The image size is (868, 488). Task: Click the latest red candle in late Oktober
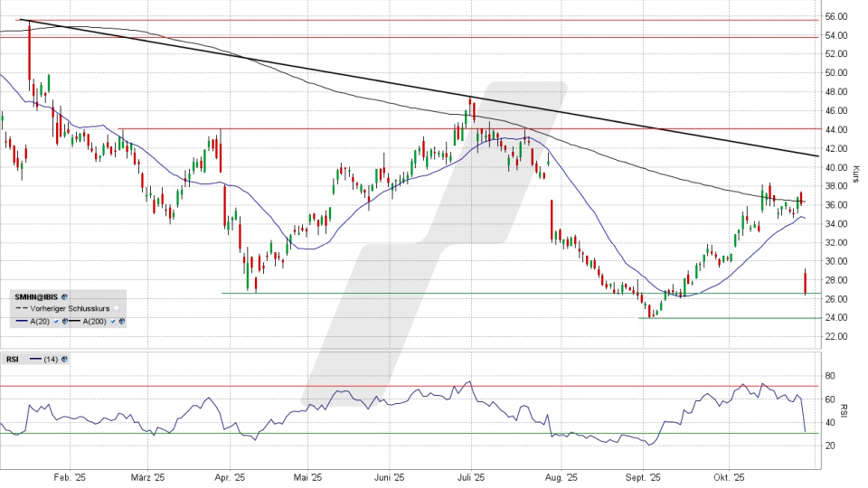point(806,282)
